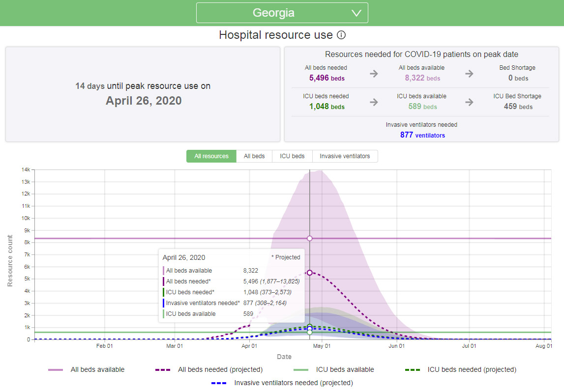
Task: Hide ICU beds available legend series
Action: [345, 369]
